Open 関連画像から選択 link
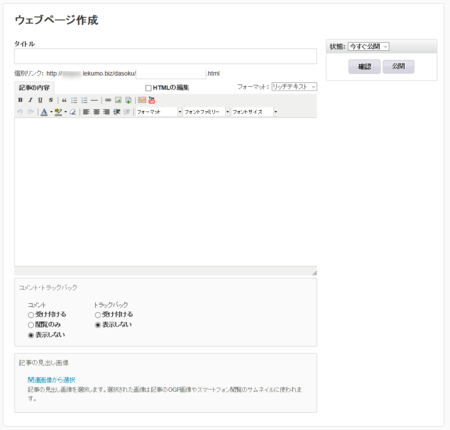The width and height of the screenshot is (450, 430). click(x=52, y=380)
